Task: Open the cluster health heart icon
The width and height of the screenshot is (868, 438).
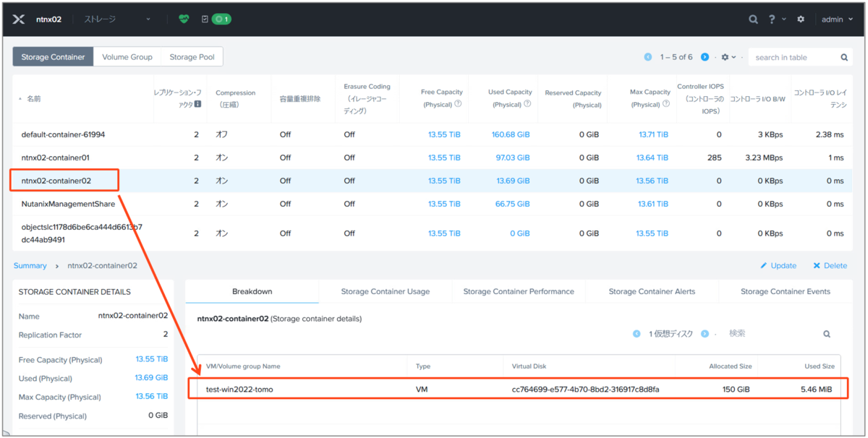Action: (184, 20)
